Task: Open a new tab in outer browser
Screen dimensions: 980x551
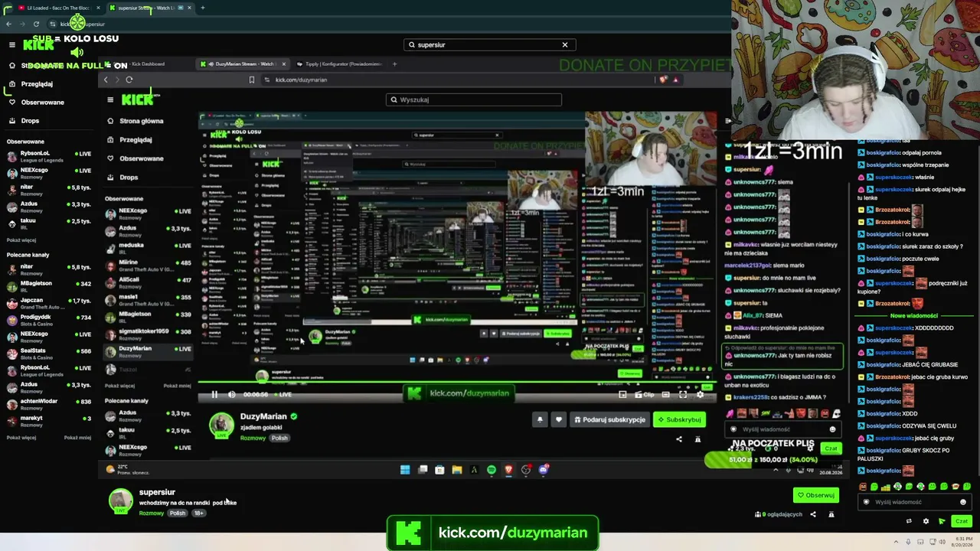Action: click(202, 8)
